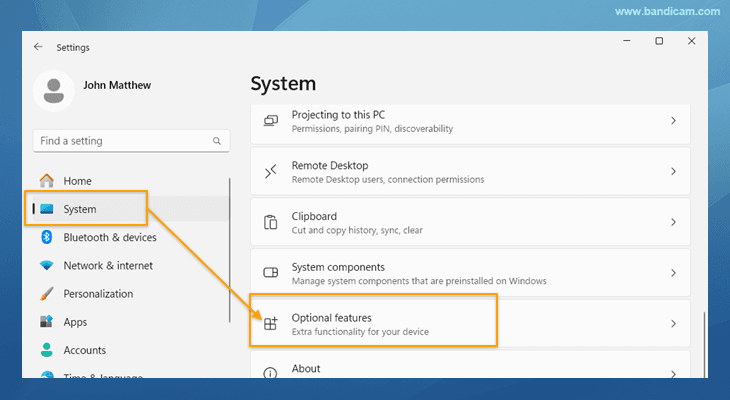Open Personalization settings

(130, 294)
